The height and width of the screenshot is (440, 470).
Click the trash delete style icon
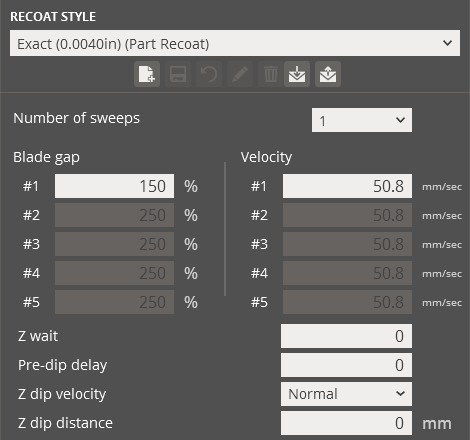[x=270, y=74]
